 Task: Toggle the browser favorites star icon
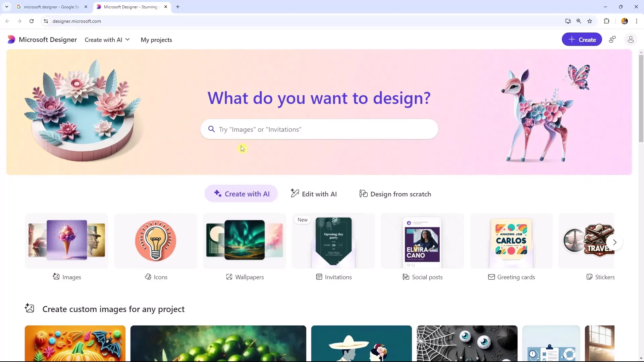pos(590,21)
